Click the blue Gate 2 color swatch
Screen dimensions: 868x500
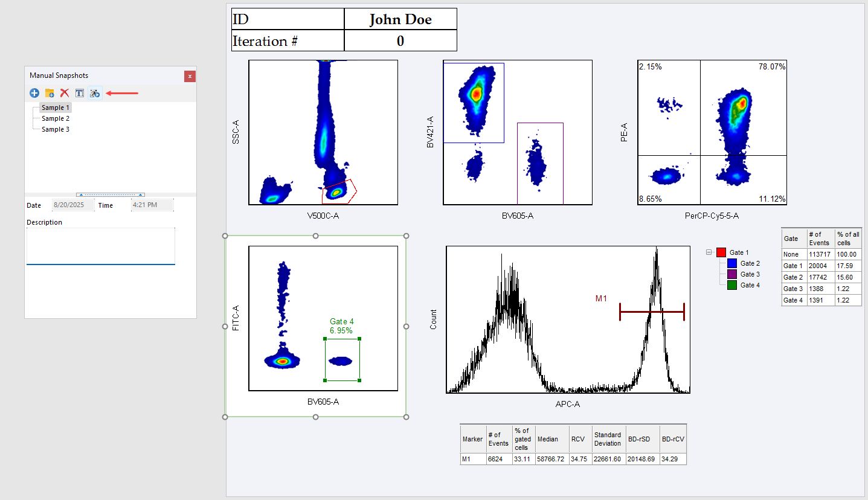tap(732, 263)
